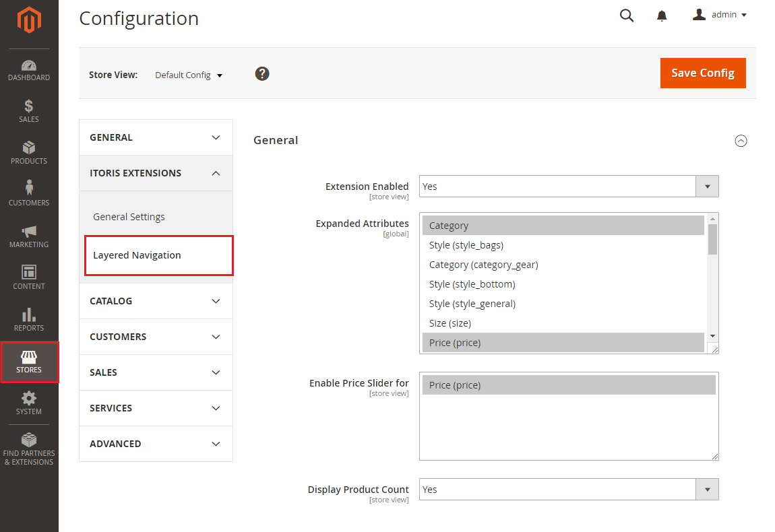Collapse the ITORIS EXTENSIONS section
This screenshot has height=532, width=775.
[x=156, y=172]
